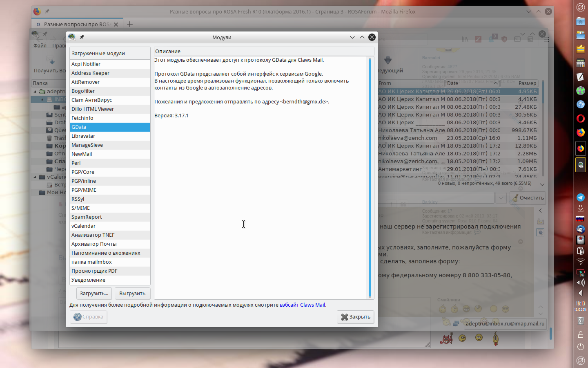The height and width of the screenshot is (368, 588).
Task: Collapse the vCalendar folder tree node
Action: [x=35, y=177]
